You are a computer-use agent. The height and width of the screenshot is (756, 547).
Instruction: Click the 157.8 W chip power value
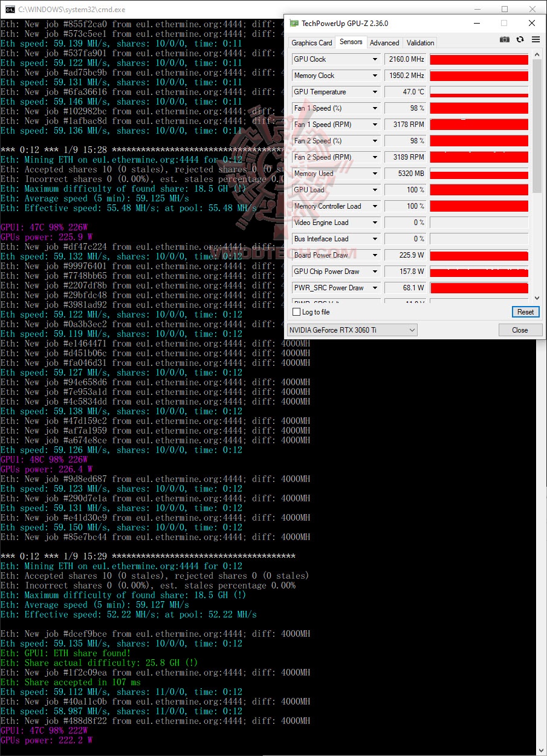click(405, 272)
